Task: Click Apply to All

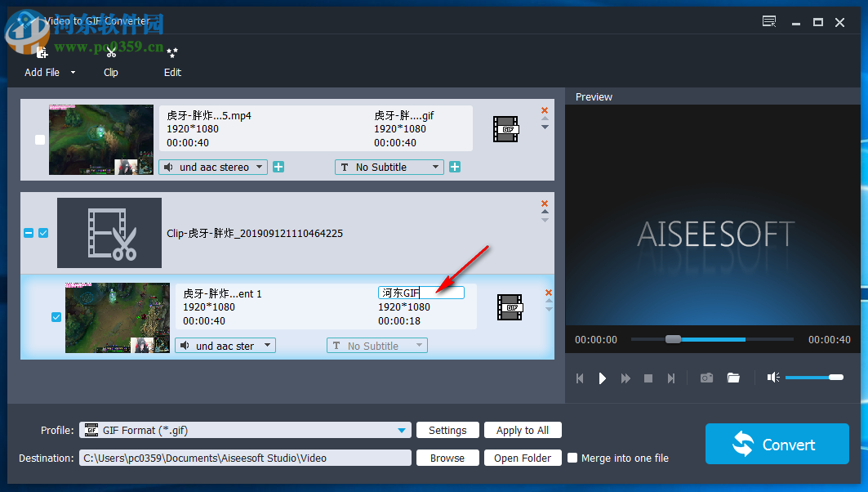Action: click(x=523, y=430)
